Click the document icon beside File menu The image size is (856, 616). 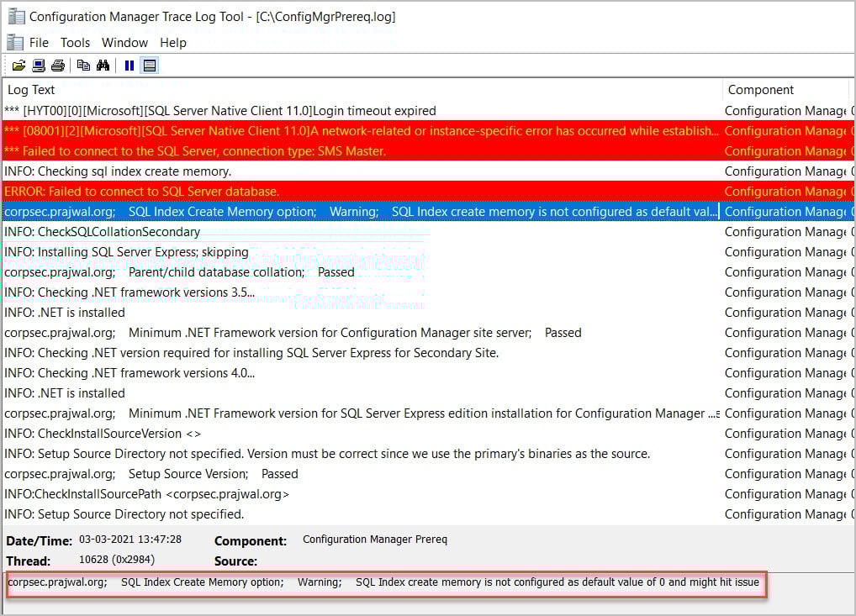[15, 43]
